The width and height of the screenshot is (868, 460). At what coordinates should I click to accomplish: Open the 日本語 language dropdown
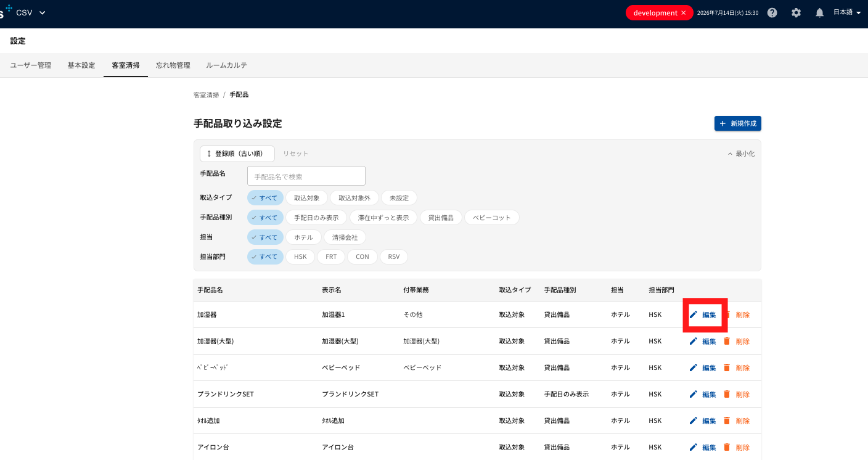coord(847,12)
